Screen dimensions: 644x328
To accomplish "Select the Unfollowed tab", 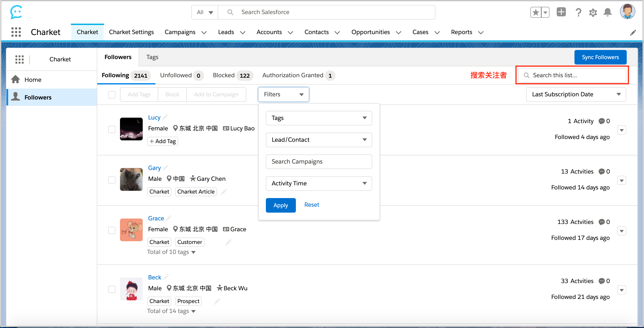I will pos(182,75).
